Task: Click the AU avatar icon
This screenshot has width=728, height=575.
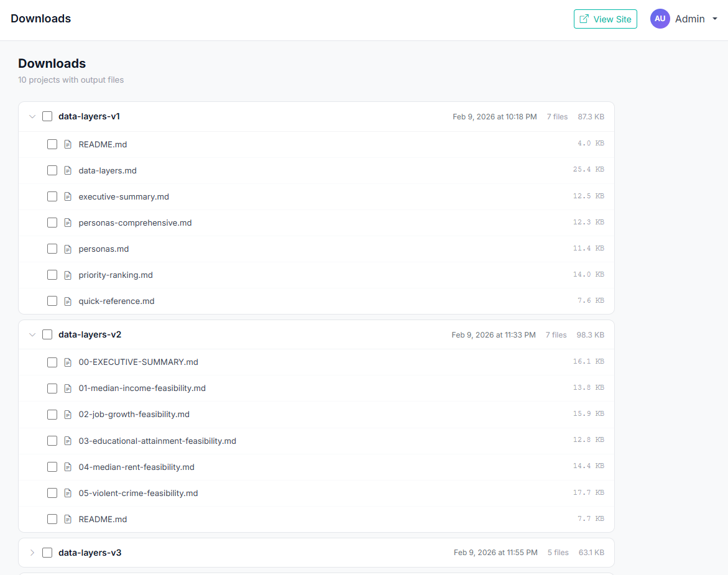Action: click(x=660, y=19)
